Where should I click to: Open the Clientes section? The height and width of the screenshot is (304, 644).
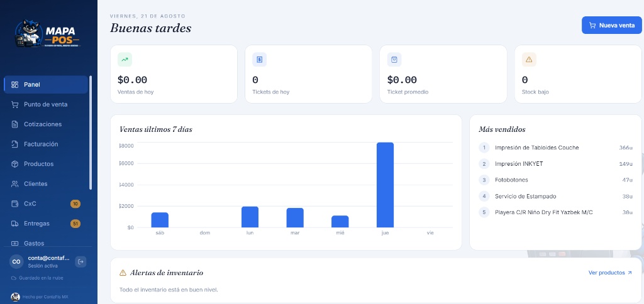[x=46, y=184]
